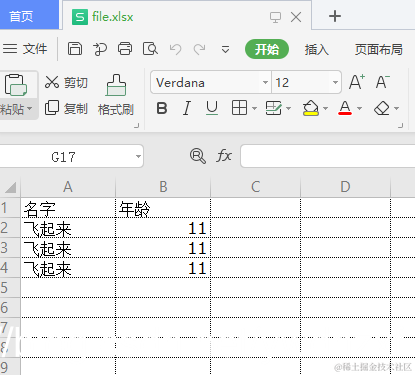Click the Undo arrow
The height and width of the screenshot is (375, 415).
pyautogui.click(x=175, y=49)
